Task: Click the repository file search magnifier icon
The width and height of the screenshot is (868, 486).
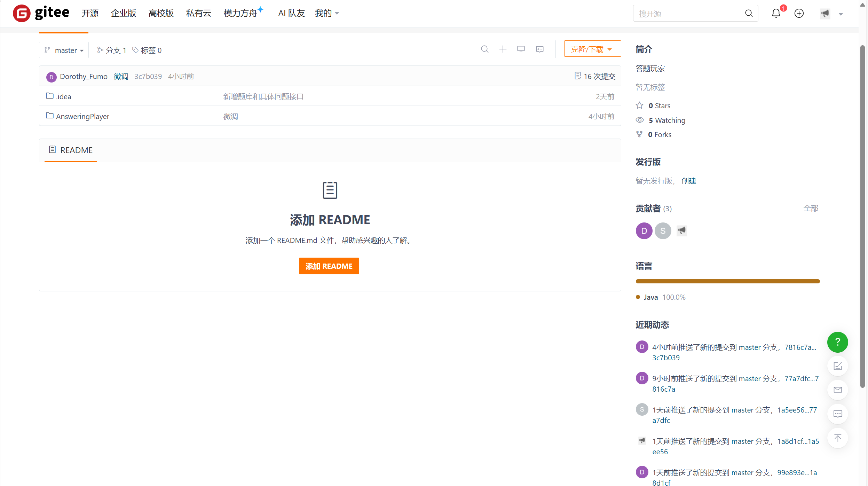Action: coord(484,49)
